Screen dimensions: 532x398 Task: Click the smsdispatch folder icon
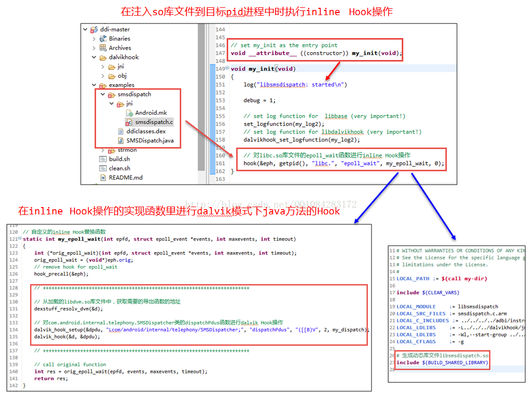pyautogui.click(x=112, y=94)
